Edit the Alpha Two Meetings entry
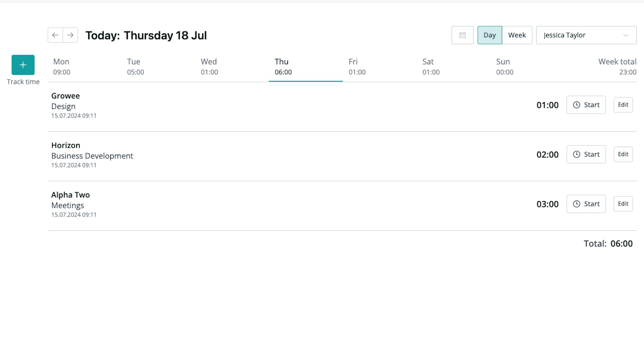This screenshot has height=338, width=644. pyautogui.click(x=623, y=204)
